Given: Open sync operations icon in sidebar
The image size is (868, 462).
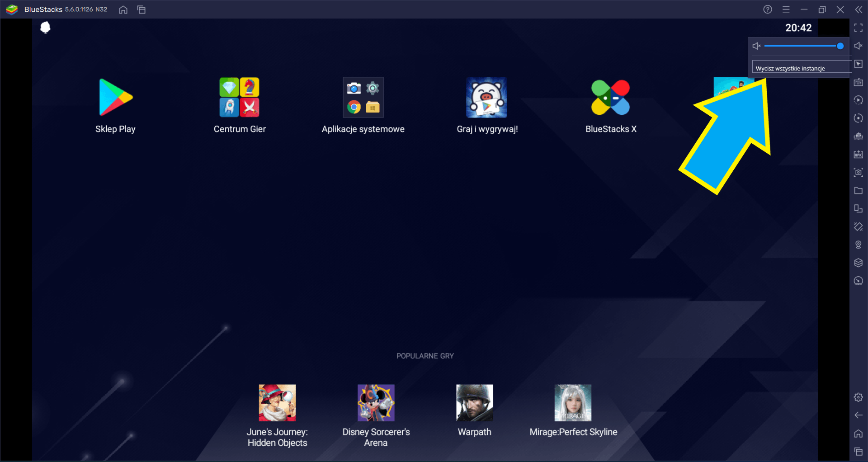Looking at the screenshot, I should [x=859, y=118].
